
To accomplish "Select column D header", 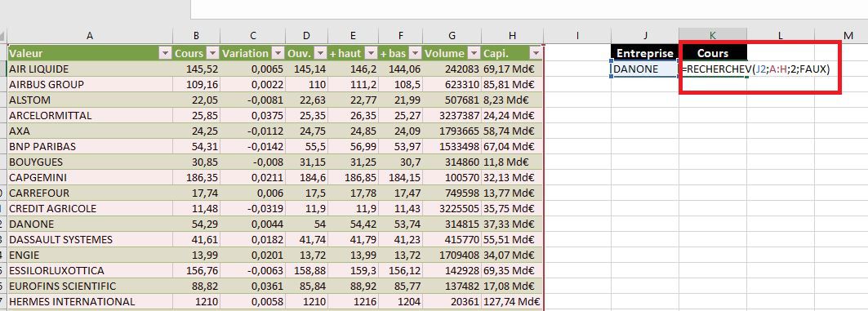I will [x=307, y=35].
